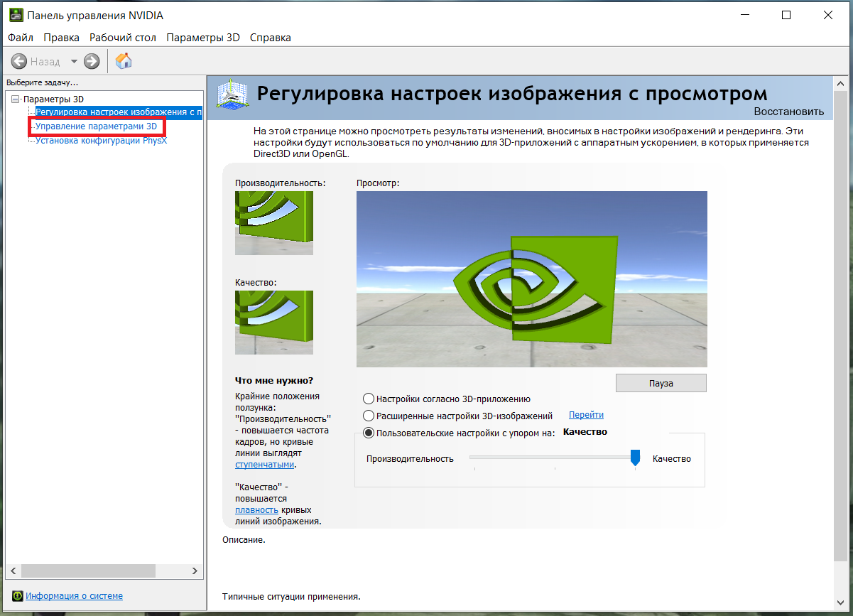Select Управление параметрами 3D tree item
Viewport: 853px width, 616px height.
coord(96,126)
